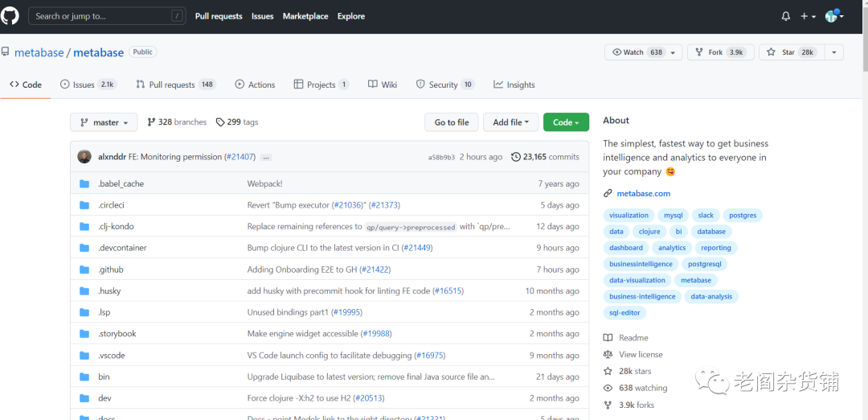Click the metabase repository name link
The height and width of the screenshot is (420, 868).
tap(99, 52)
